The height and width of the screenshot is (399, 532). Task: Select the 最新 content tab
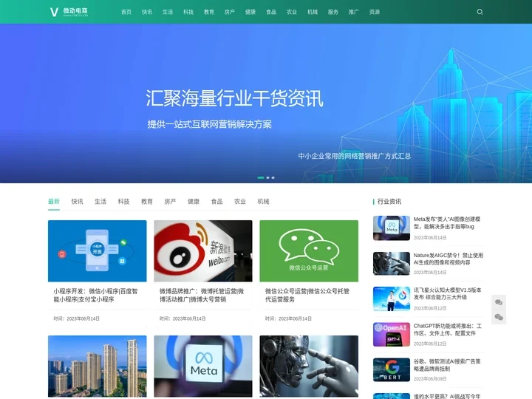click(54, 202)
